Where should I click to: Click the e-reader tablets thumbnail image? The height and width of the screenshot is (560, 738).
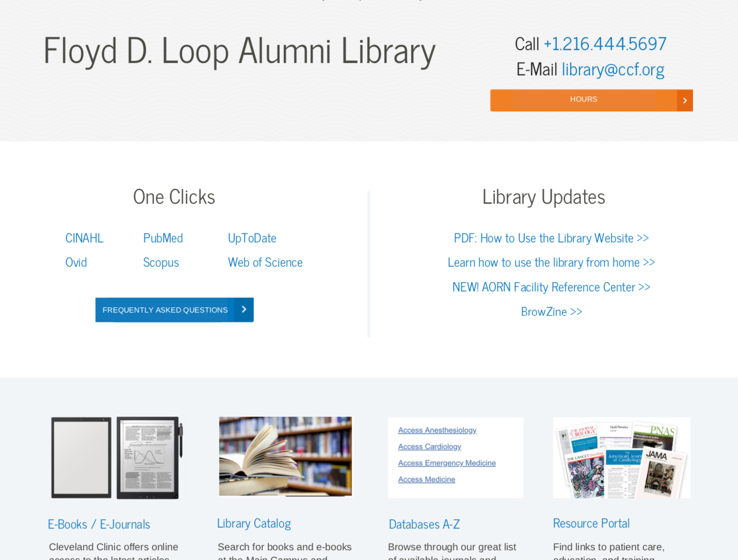(x=117, y=457)
